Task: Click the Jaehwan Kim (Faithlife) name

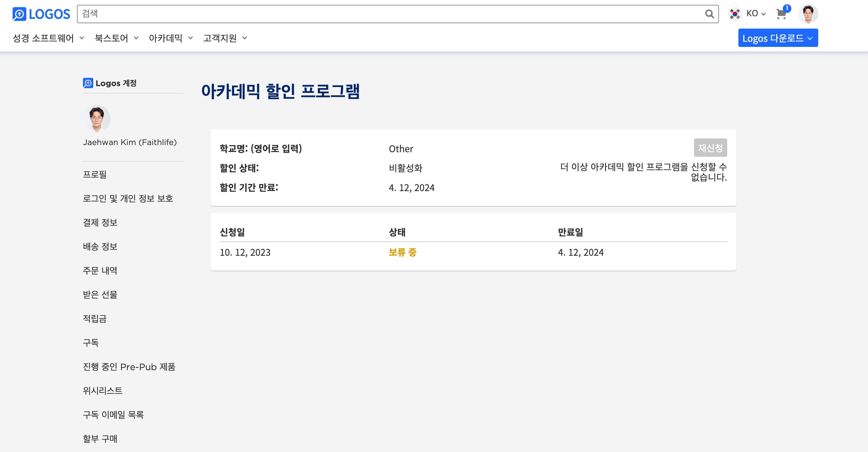Action: tap(130, 142)
